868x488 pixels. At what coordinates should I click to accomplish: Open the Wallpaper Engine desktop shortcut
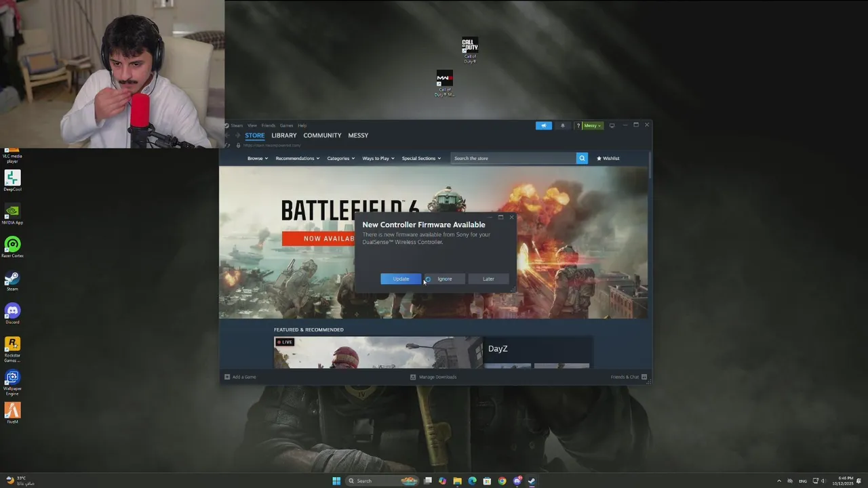point(12,382)
